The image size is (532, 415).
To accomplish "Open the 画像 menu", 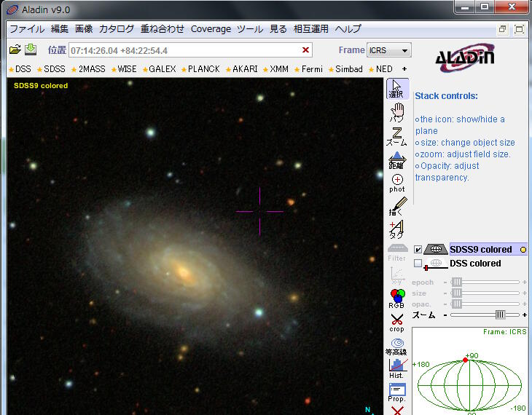I will click(x=84, y=29).
